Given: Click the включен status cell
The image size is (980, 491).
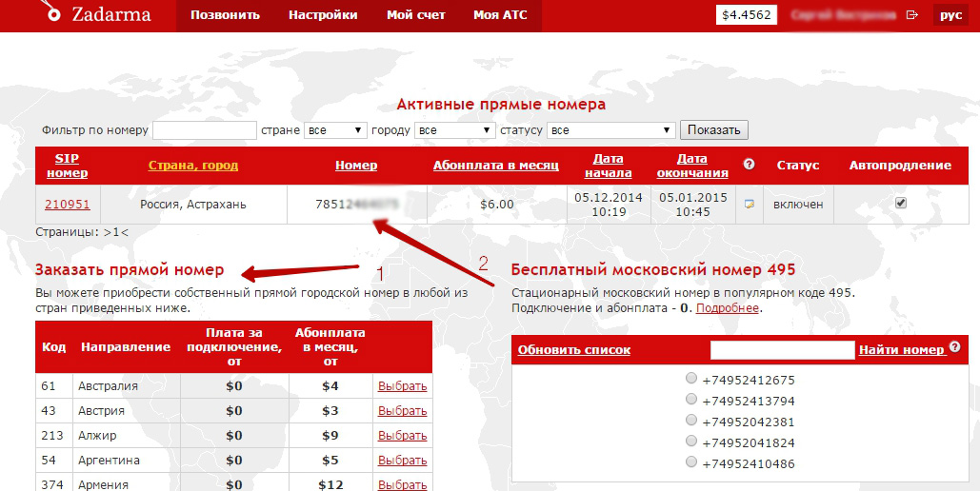Looking at the screenshot, I should pos(798,205).
